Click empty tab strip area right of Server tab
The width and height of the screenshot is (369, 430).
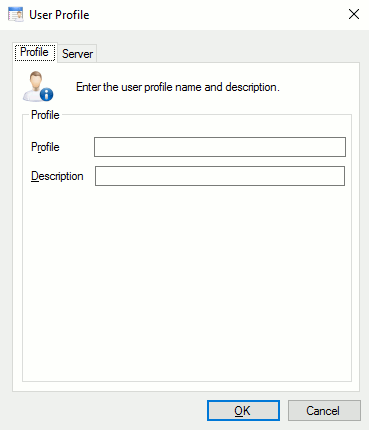click(x=227, y=53)
